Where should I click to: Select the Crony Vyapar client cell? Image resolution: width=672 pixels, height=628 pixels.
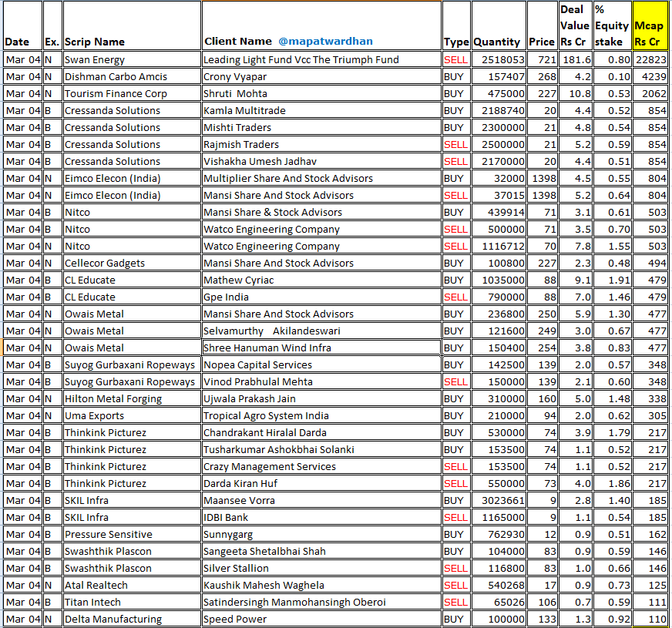321,77
